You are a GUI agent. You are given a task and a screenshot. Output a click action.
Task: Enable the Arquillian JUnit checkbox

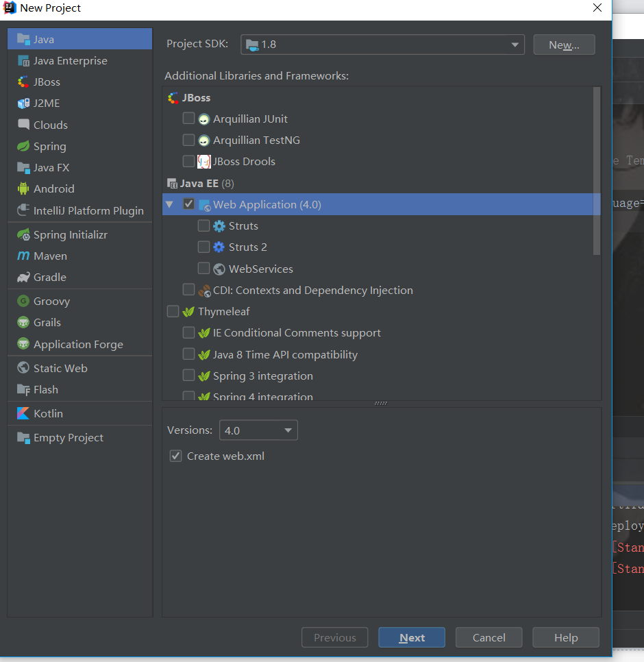coord(188,118)
